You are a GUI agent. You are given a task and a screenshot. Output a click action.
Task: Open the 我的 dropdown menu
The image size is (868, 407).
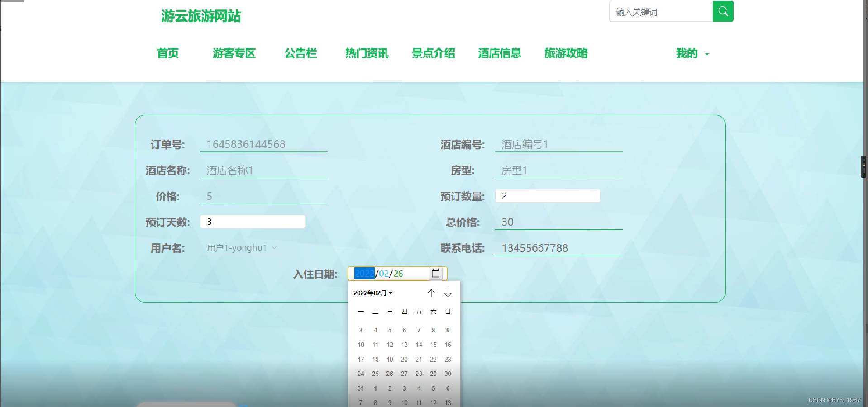click(x=692, y=53)
